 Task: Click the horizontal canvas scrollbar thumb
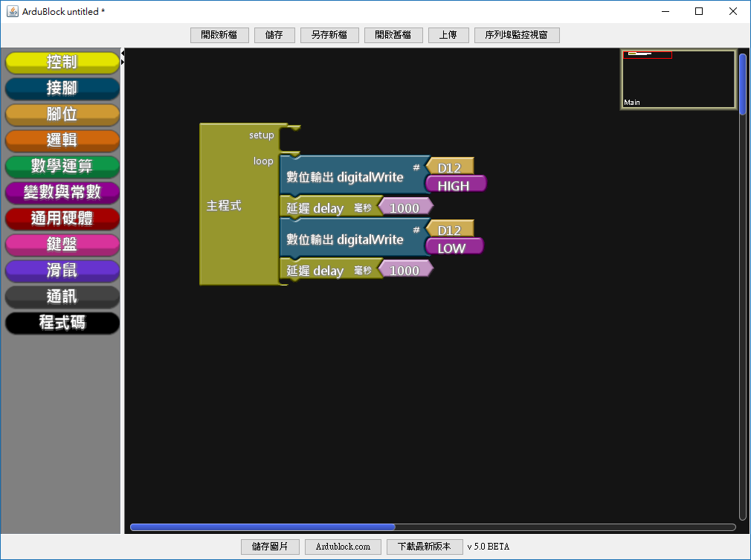(x=262, y=527)
